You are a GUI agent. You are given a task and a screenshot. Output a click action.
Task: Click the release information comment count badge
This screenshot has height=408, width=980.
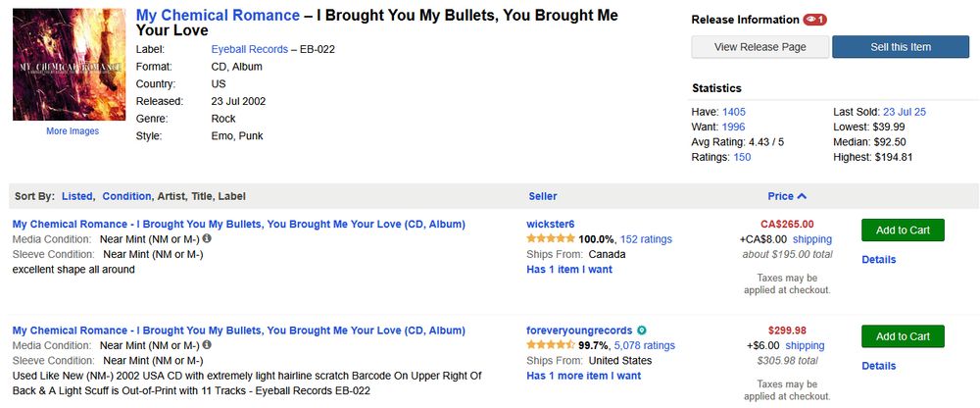click(x=815, y=20)
